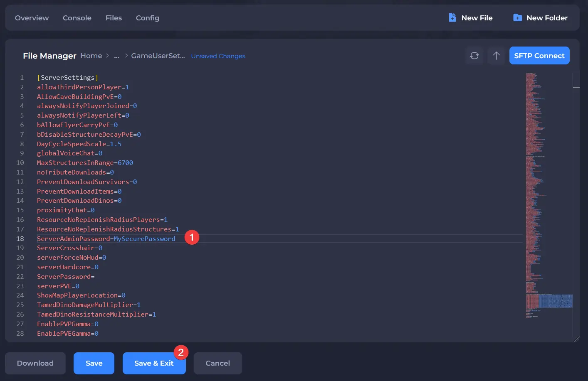Connect via the SFTP Connect button

click(539, 56)
